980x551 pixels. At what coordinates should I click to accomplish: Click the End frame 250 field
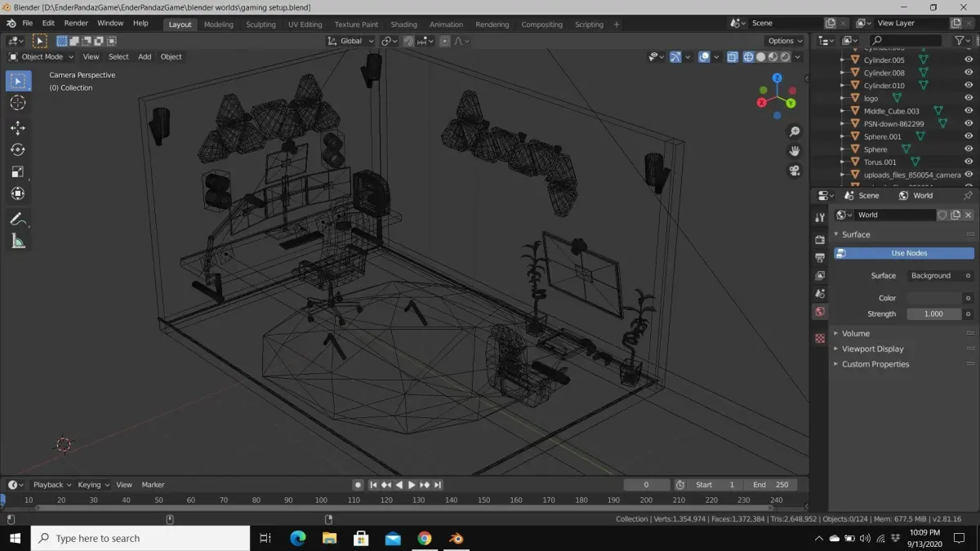770,485
